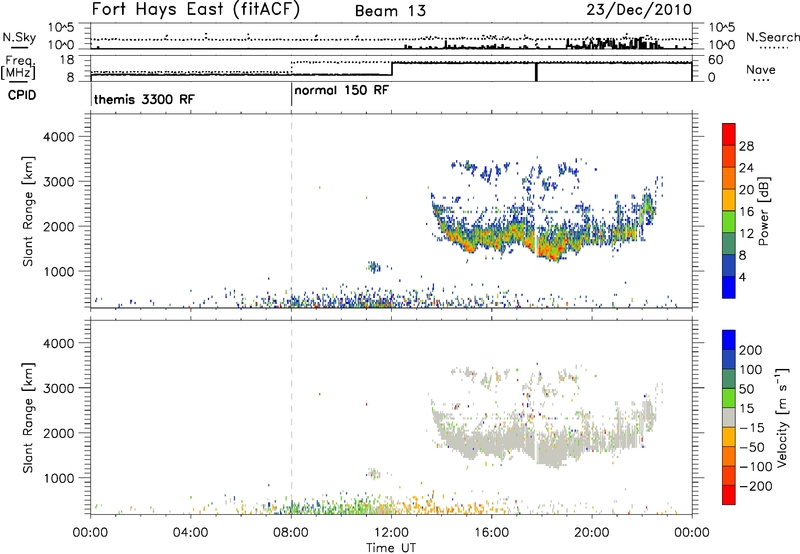The image size is (800, 554).
Task: Click the "Velocity [m s-1]" color bar title
Action: click(782, 417)
